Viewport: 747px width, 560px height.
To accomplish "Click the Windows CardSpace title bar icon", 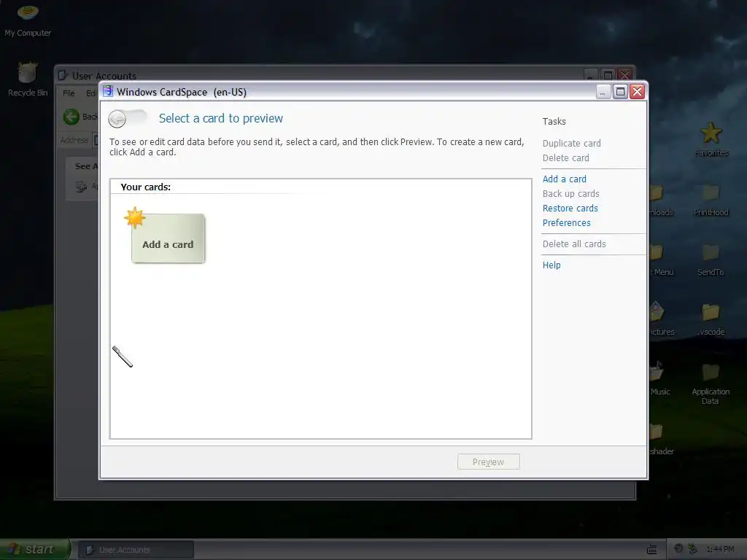I will [108, 91].
